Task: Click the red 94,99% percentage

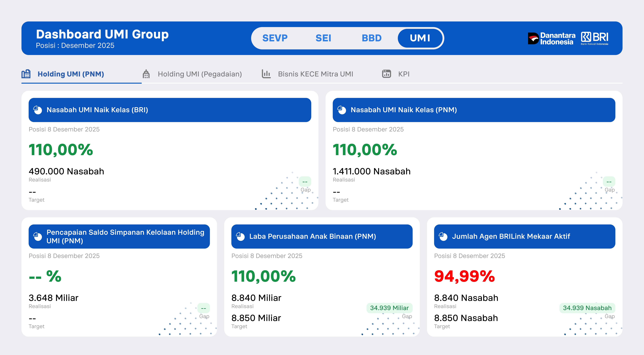Action: (x=465, y=277)
